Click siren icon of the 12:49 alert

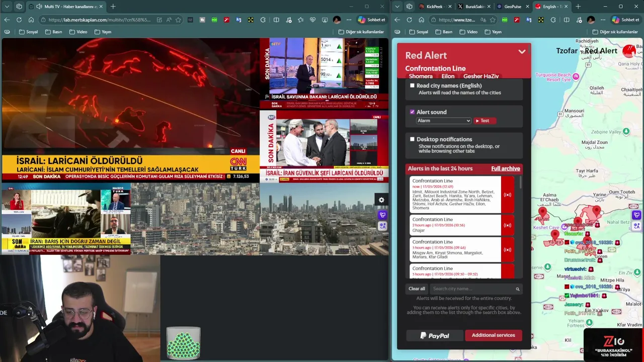pyautogui.click(x=507, y=195)
